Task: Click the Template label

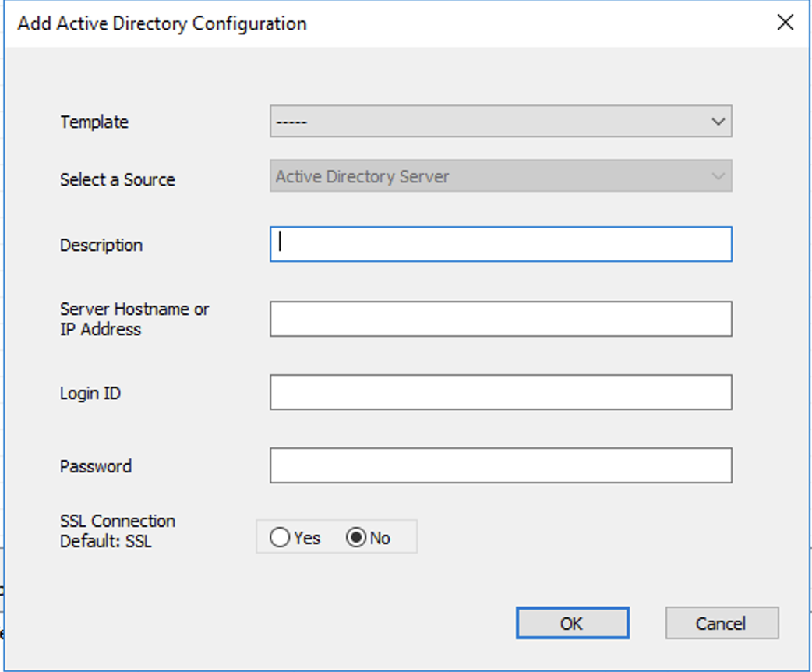Action: [x=94, y=122]
